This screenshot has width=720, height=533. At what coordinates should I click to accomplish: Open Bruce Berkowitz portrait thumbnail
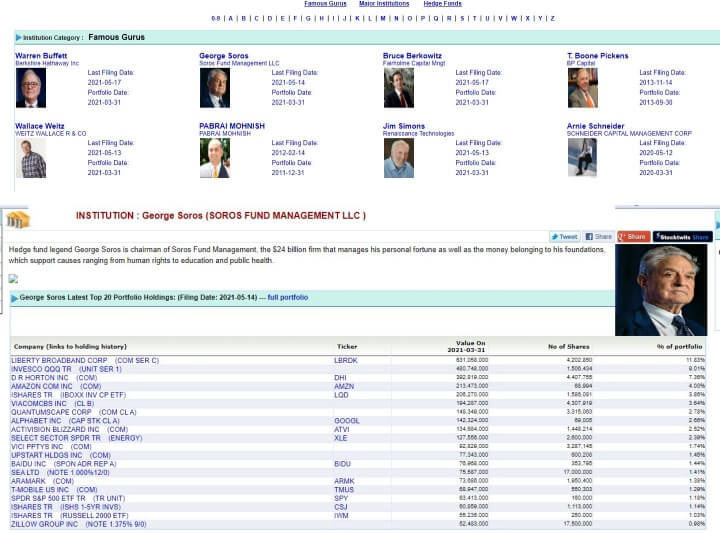pyautogui.click(x=399, y=88)
